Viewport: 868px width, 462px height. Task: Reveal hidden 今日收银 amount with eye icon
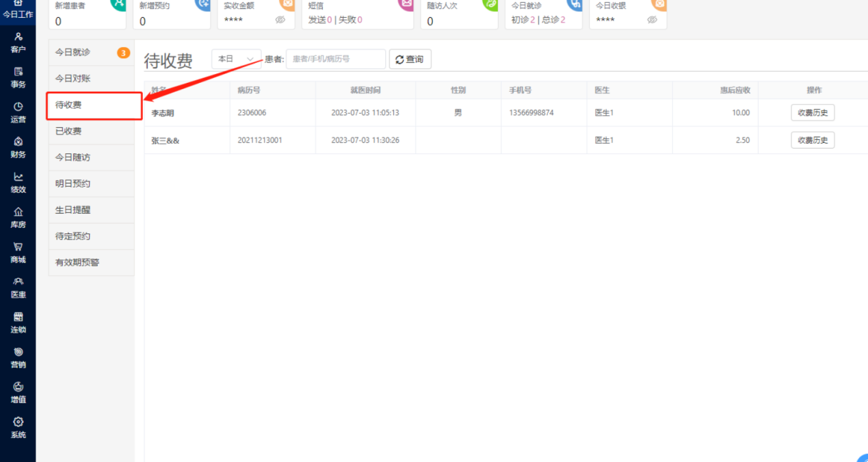click(652, 20)
